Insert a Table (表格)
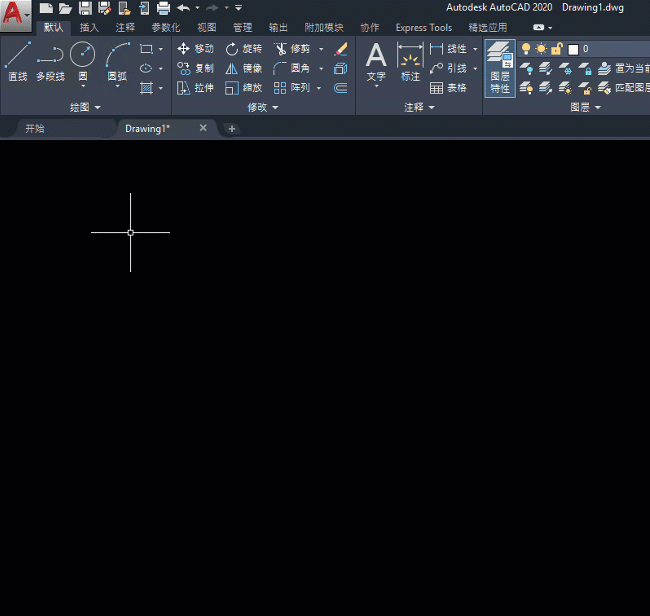The image size is (650, 616). click(x=449, y=88)
